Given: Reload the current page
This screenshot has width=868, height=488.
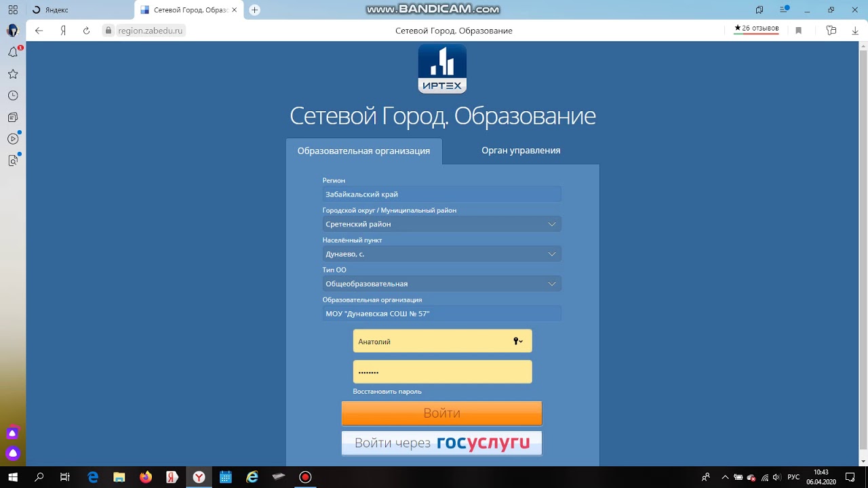Looking at the screenshot, I should point(86,30).
